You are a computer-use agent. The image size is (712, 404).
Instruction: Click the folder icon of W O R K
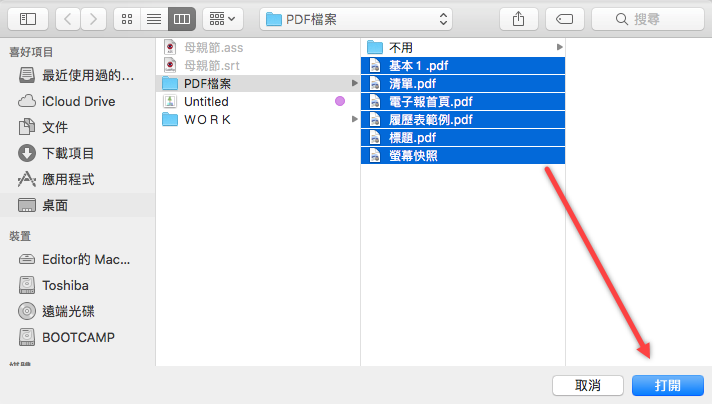coord(170,120)
